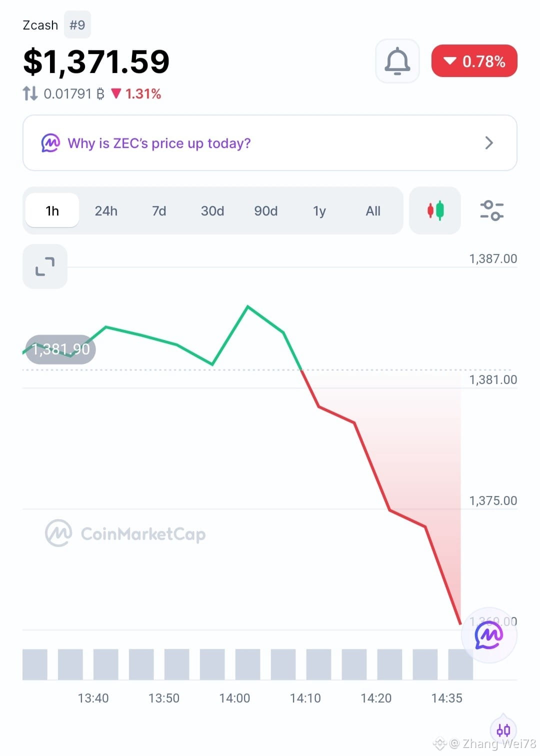540x756 pixels.
Task: Toggle the red 0.78% change badge
Action: click(x=474, y=61)
